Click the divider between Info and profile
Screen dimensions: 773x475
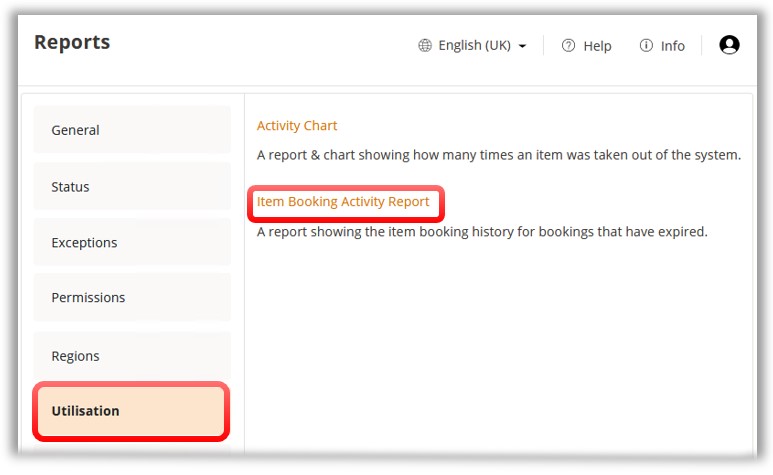click(702, 46)
